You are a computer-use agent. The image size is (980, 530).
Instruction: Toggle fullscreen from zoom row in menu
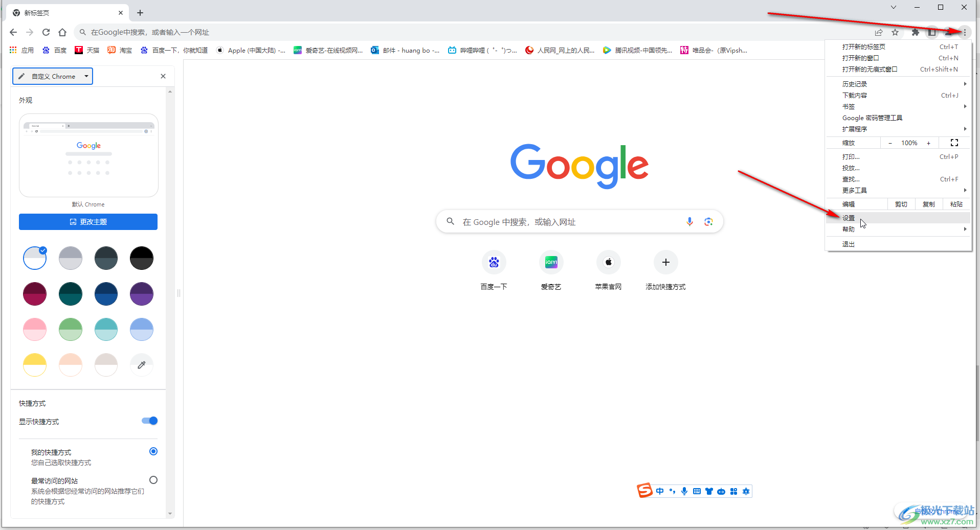click(954, 143)
